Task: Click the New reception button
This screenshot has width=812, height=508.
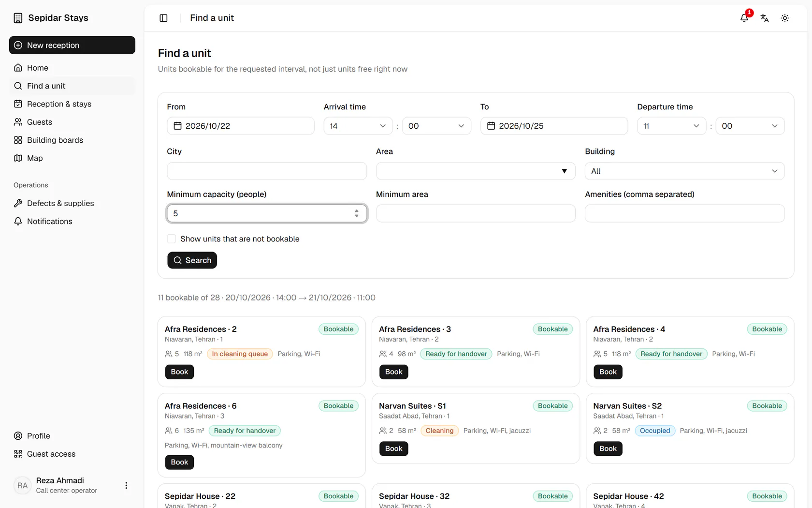Action: pyautogui.click(x=72, y=45)
